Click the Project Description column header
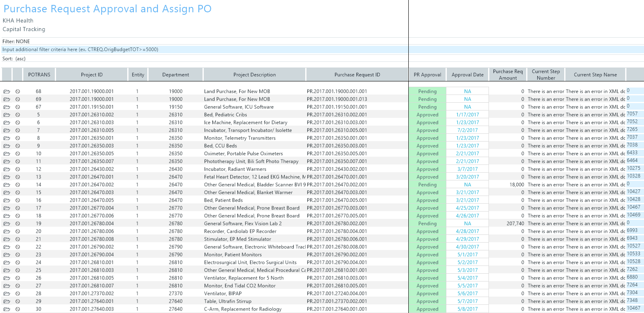Screen dimensions: 644x313 click(254, 75)
